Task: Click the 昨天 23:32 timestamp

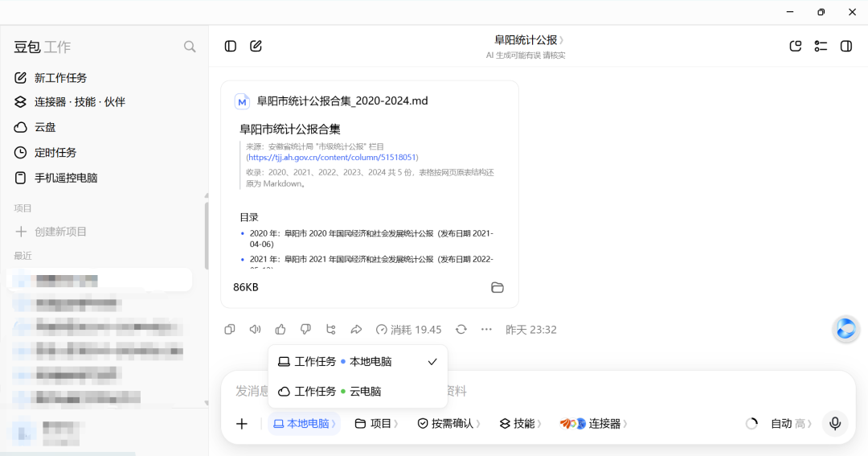Action: [531, 330]
